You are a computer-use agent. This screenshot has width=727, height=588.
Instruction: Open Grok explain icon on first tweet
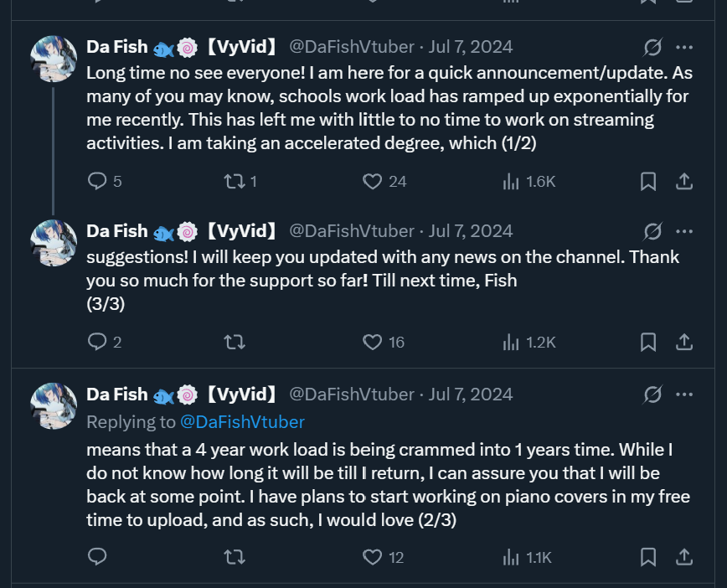[652, 47]
